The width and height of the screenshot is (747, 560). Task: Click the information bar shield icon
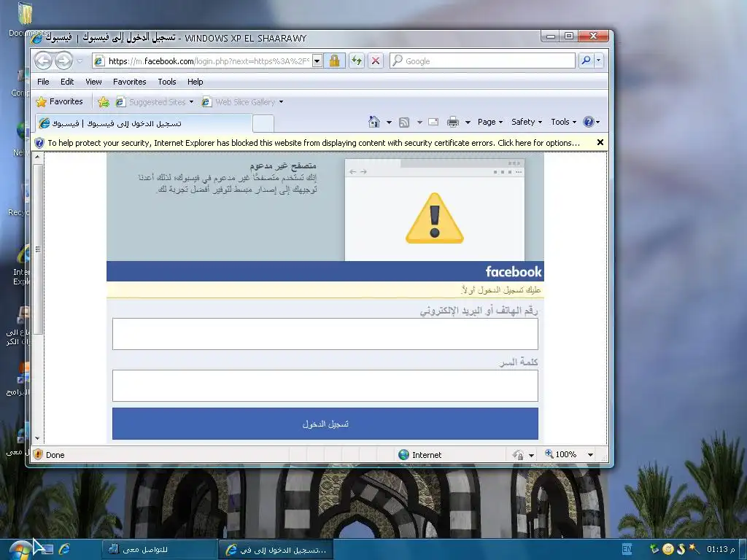(39, 143)
